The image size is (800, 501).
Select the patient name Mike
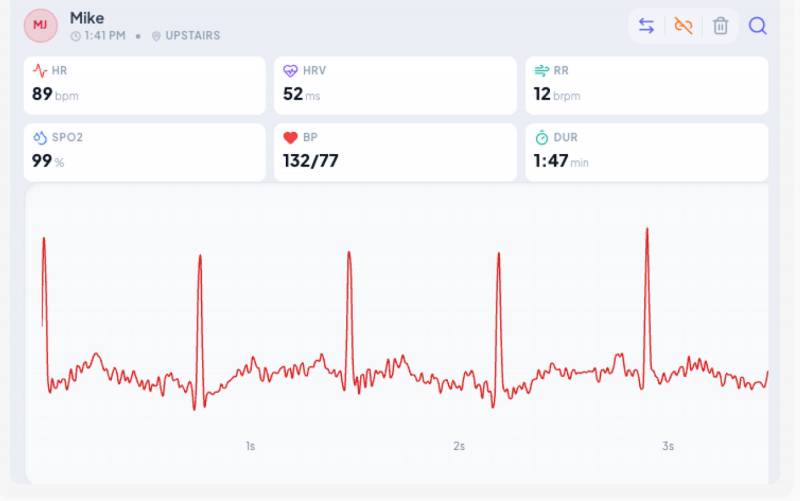(87, 18)
